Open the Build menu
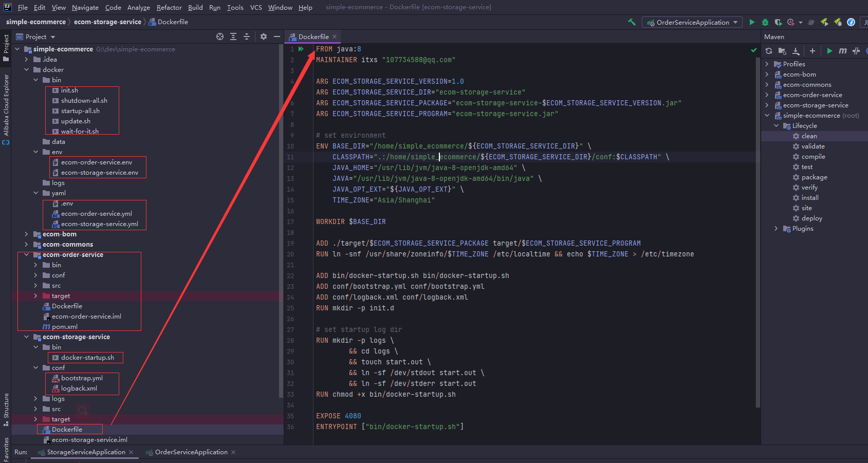 click(195, 7)
